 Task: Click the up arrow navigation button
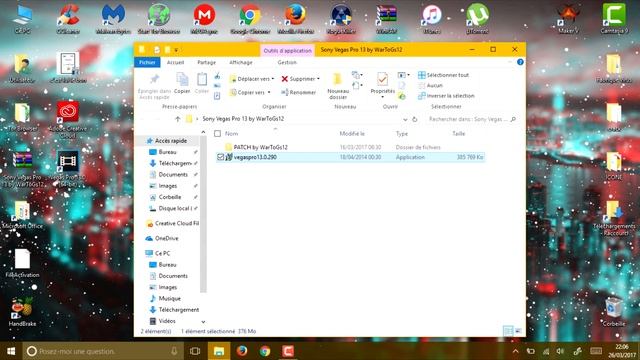(x=178, y=119)
